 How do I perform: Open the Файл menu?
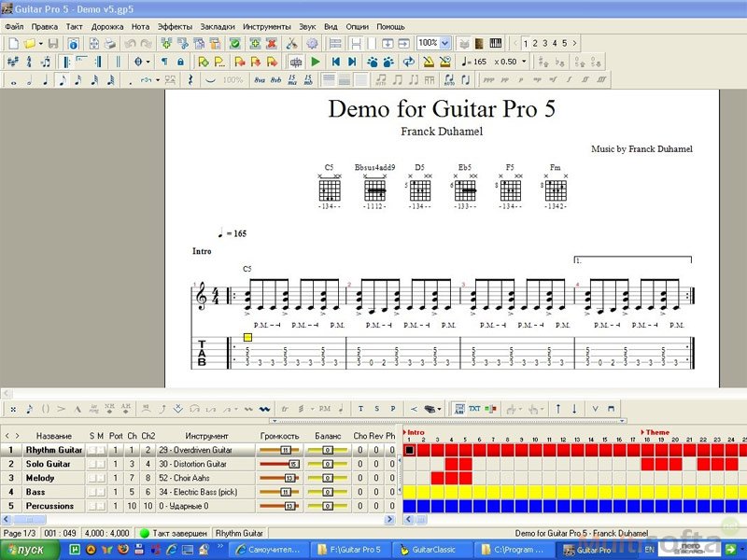14,27
